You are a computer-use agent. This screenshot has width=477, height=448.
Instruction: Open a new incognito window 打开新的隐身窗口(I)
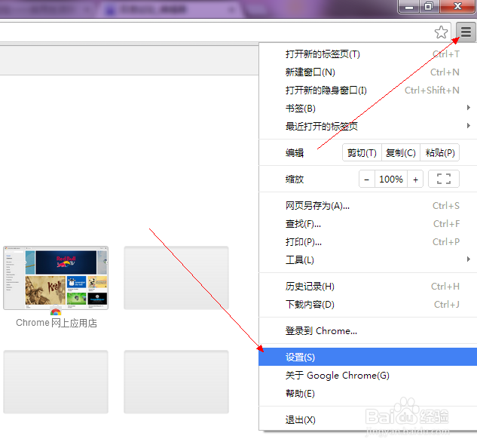[368, 91]
